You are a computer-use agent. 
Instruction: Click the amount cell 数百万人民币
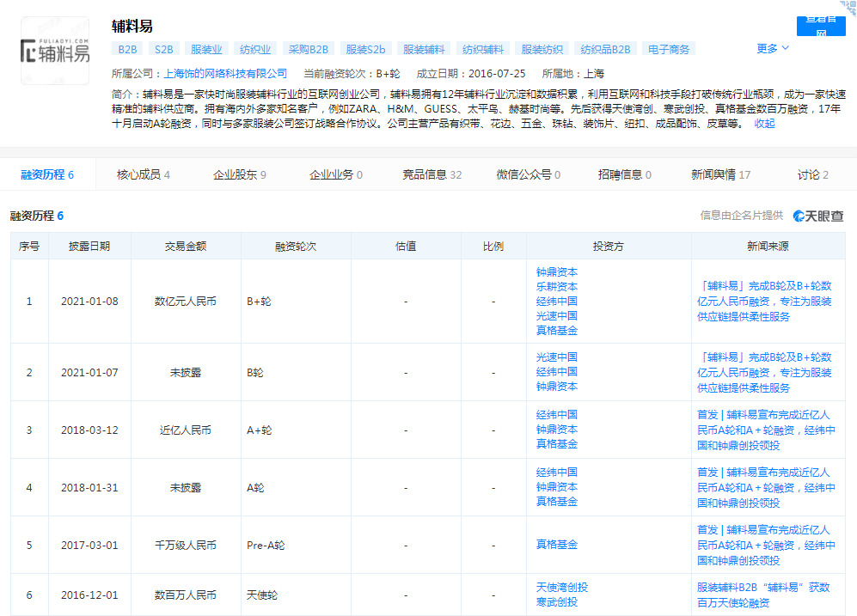[186, 595]
